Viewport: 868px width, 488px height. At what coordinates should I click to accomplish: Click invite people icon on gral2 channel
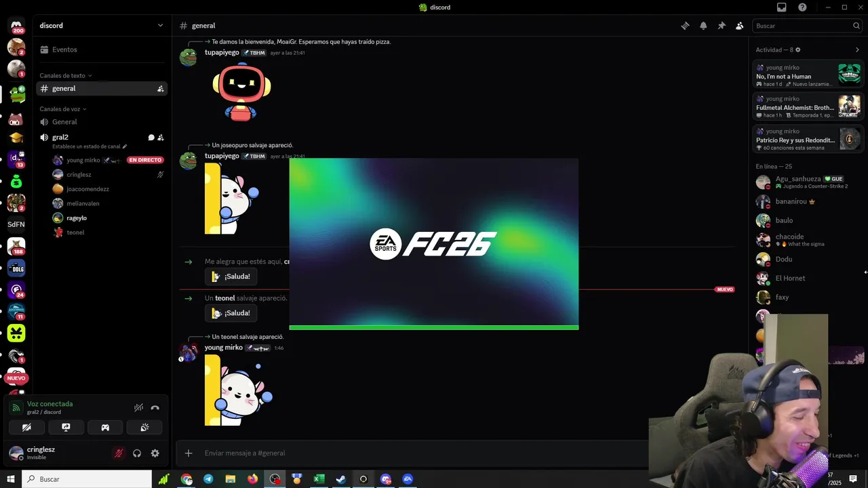click(161, 138)
